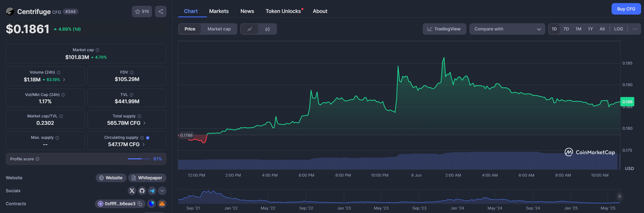Open the Token Unlocks tab
Image resolution: width=644 pixels, height=213 pixels.
[x=283, y=11]
